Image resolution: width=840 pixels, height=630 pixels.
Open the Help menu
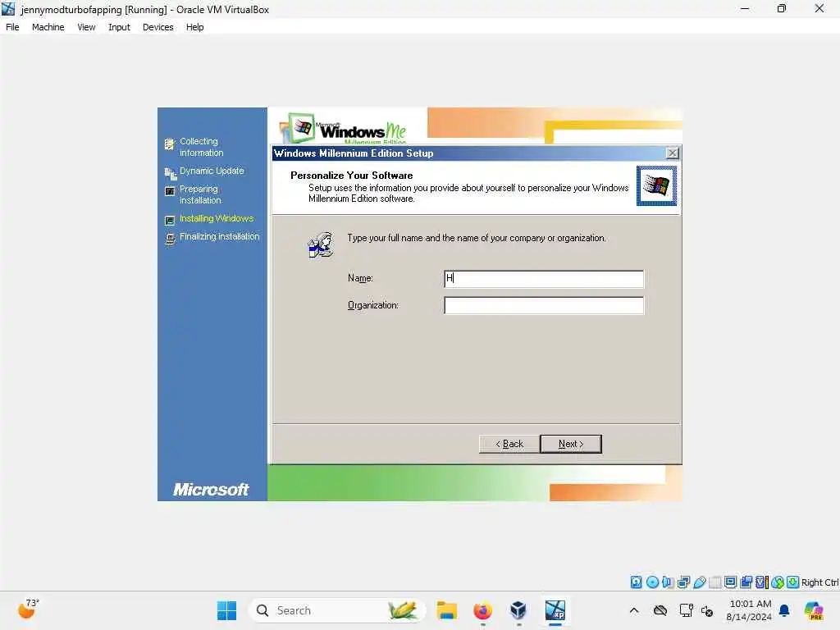point(195,27)
